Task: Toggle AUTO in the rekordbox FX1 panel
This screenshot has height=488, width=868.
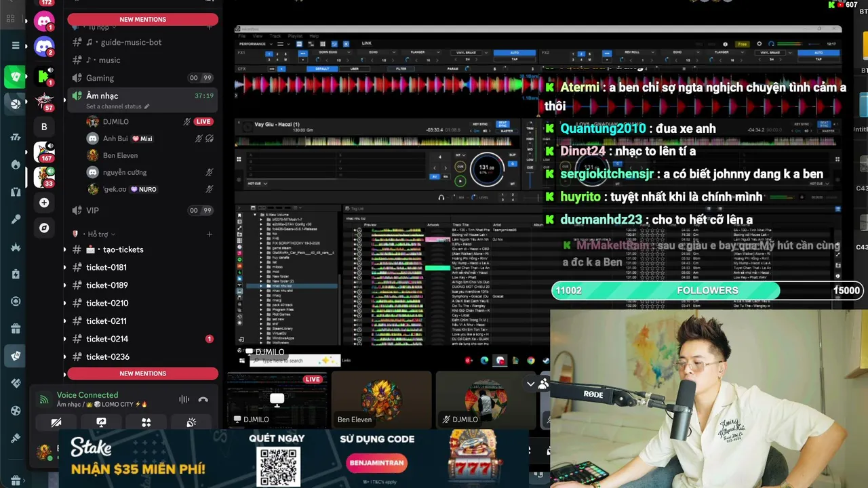Action: (x=513, y=52)
